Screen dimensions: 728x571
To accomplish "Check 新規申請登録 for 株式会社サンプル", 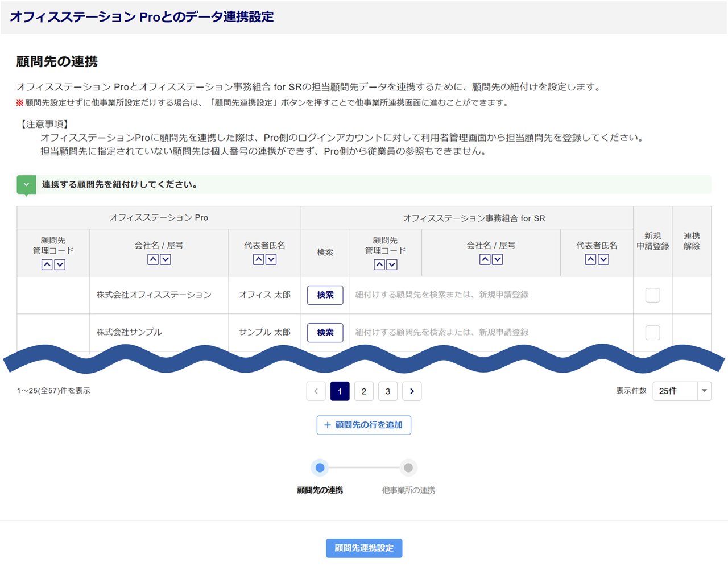I will (652, 333).
